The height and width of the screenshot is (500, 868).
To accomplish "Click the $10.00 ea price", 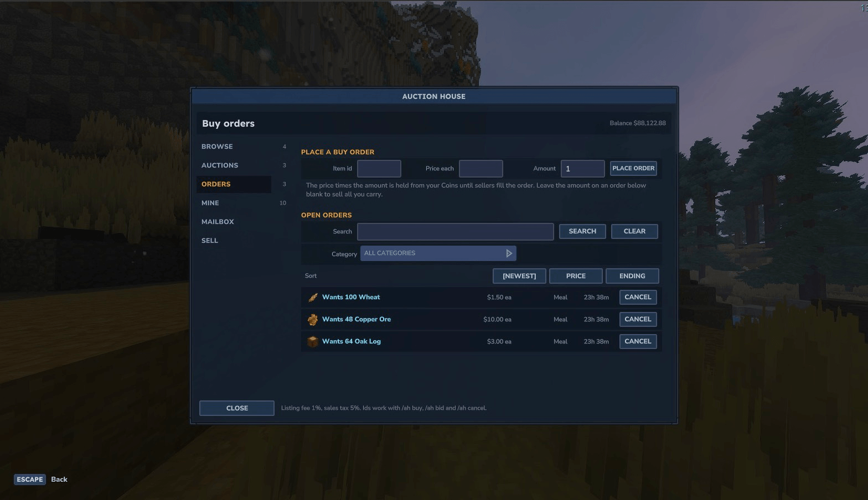I will tap(497, 320).
